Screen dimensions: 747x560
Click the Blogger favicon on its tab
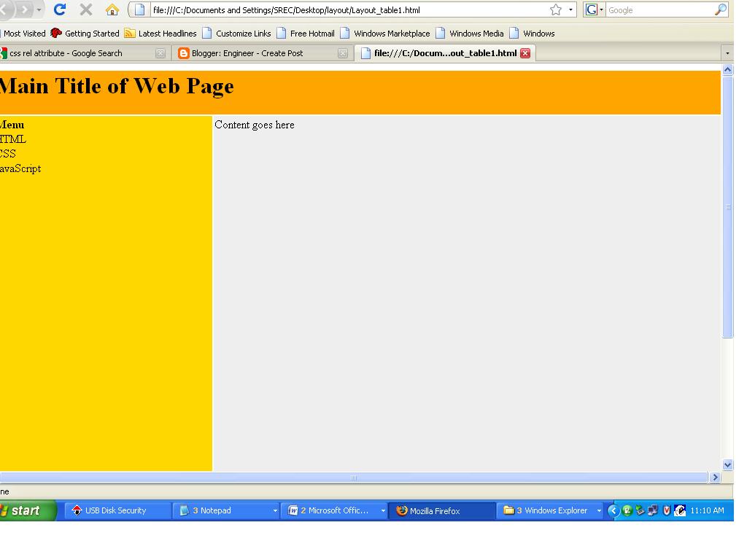coord(182,52)
